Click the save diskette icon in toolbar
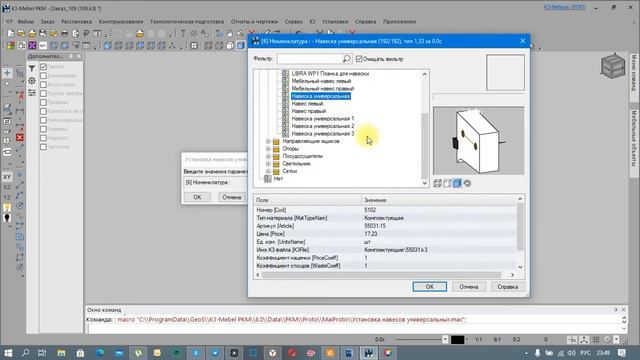Image resolution: width=640 pixels, height=360 pixels. point(42,33)
